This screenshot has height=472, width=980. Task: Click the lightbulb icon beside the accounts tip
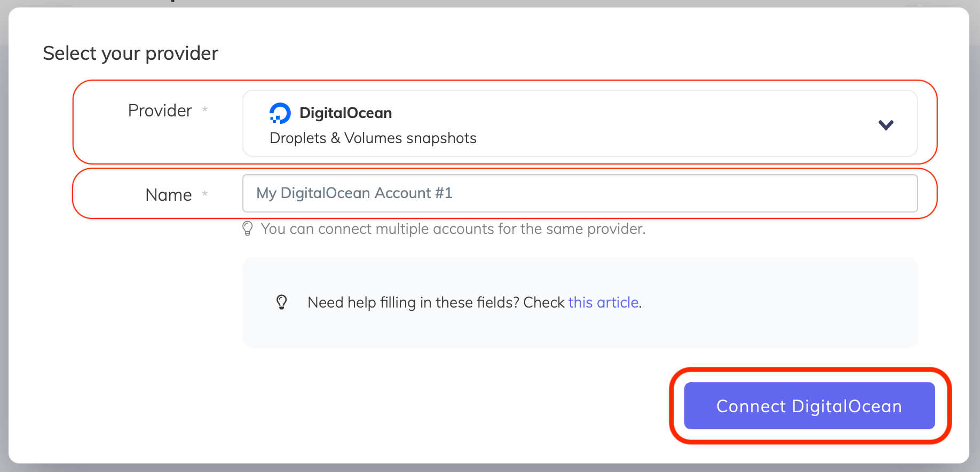[247, 229]
